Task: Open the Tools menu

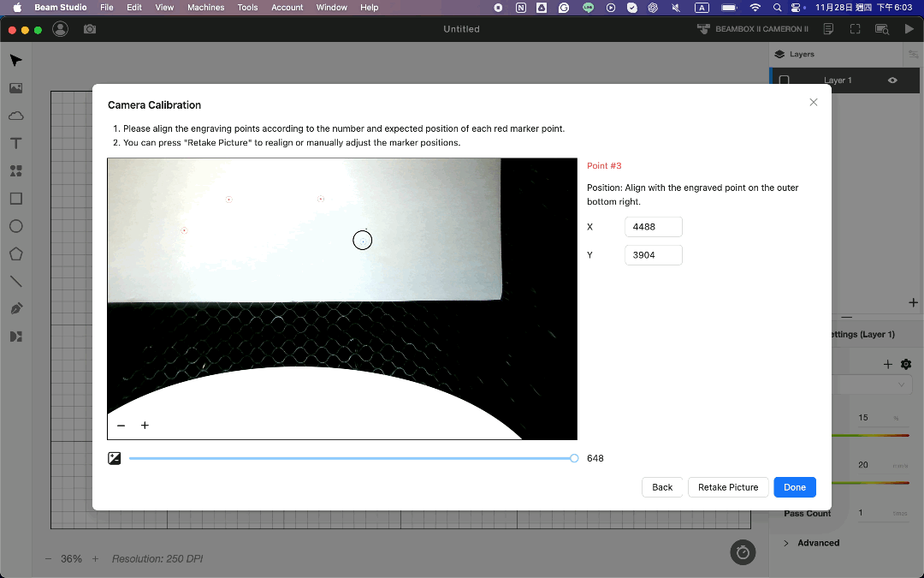Action: tap(247, 8)
